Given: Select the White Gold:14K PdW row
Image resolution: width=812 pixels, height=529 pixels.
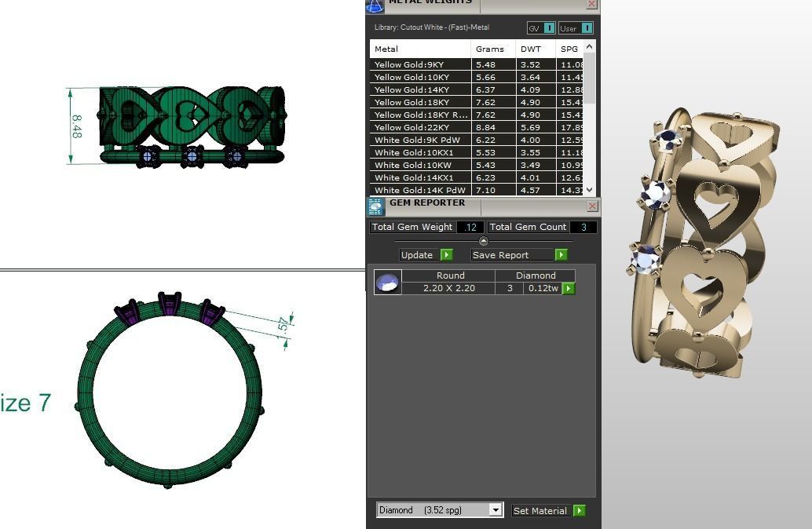Looking at the screenshot, I should tap(477, 190).
